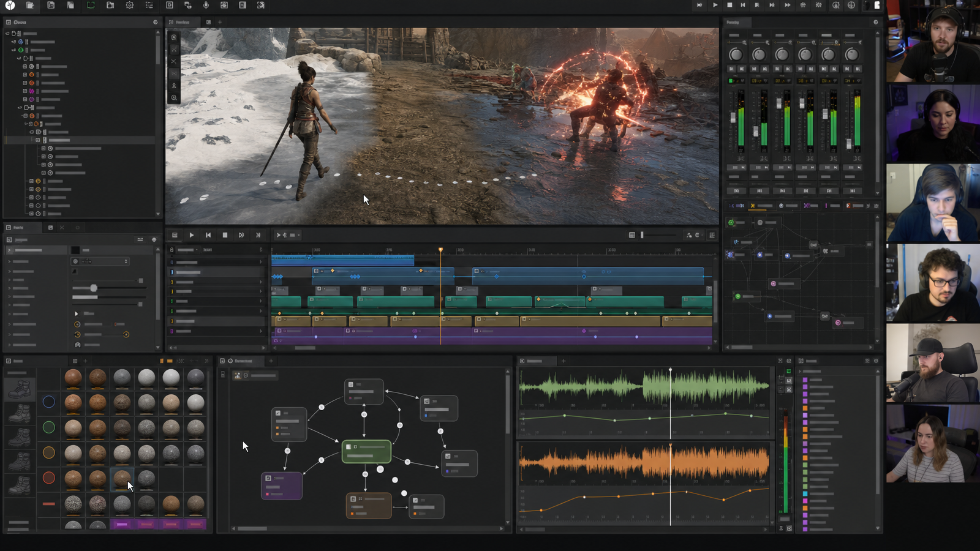Open the timeline menu icon left of play

[x=175, y=235]
